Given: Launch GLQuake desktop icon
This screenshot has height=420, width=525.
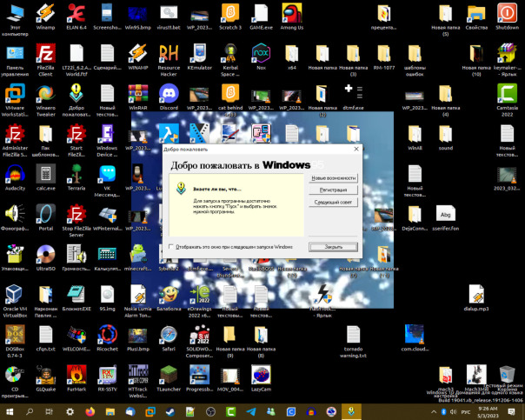Looking at the screenshot, I should [45, 378].
